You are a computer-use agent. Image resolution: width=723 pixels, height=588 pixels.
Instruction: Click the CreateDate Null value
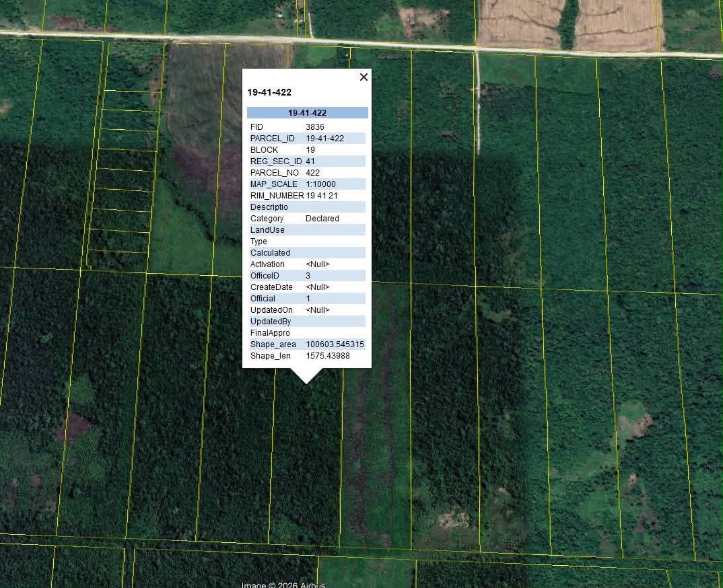click(x=318, y=287)
